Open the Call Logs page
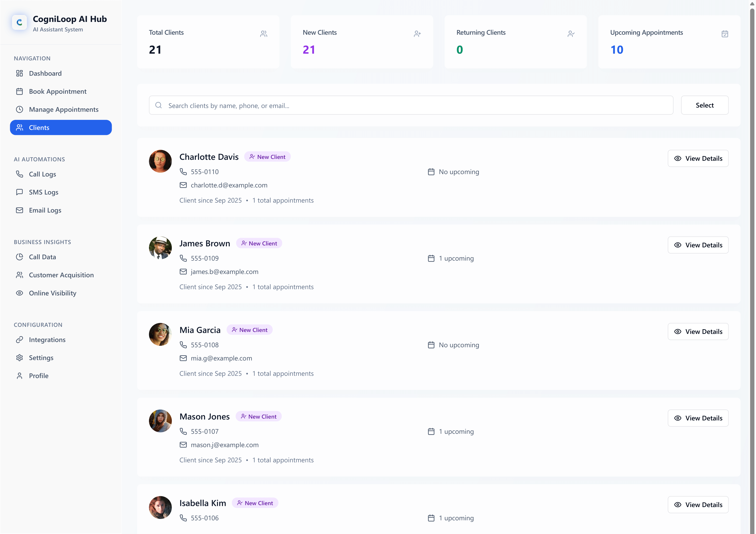Image resolution: width=756 pixels, height=534 pixels. [x=42, y=174]
